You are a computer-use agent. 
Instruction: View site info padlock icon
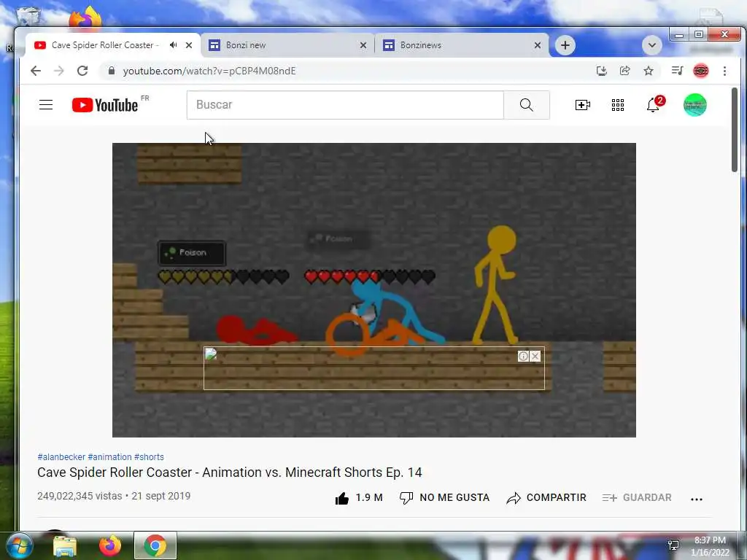pyautogui.click(x=112, y=71)
